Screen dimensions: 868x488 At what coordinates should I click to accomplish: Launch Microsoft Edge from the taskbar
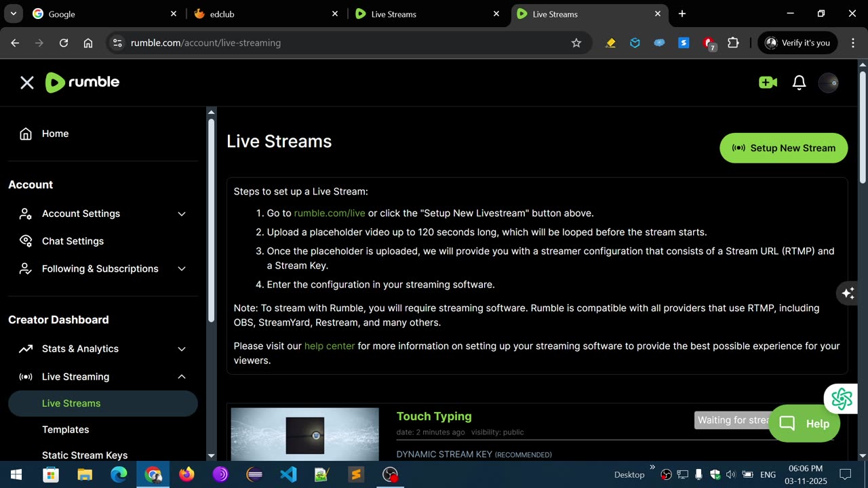pos(119,474)
